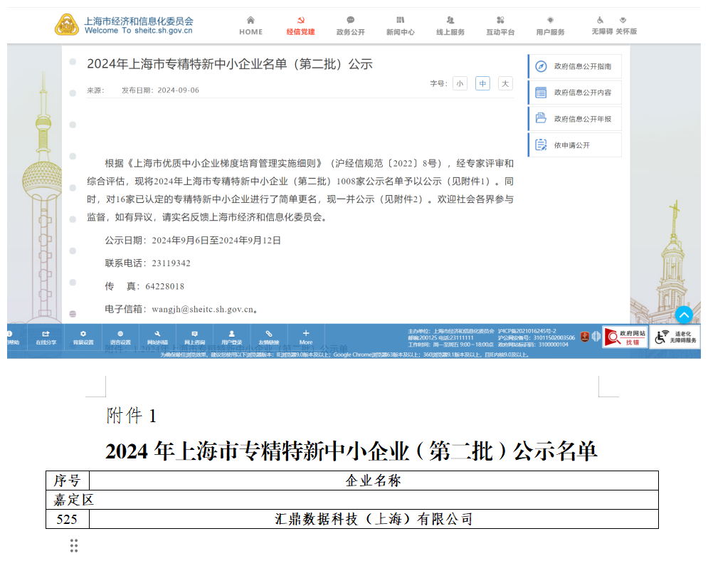Open 背景设置 background settings
The width and height of the screenshot is (708, 588).
83,337
